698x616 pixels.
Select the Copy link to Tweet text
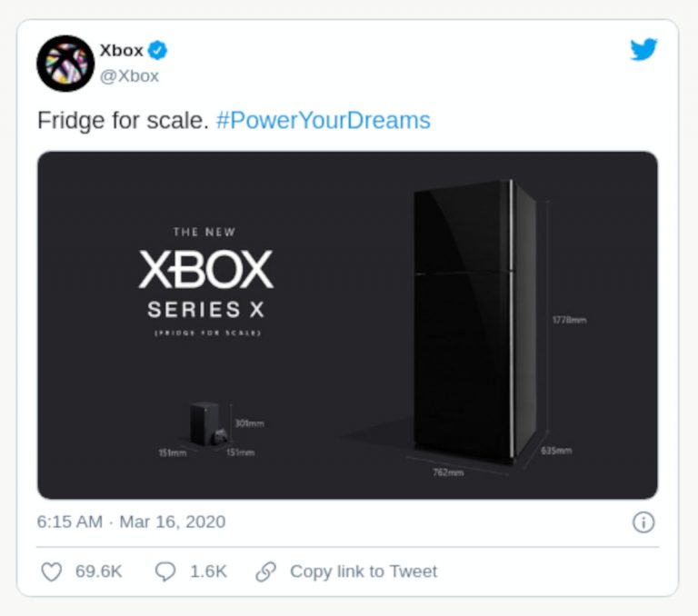(x=363, y=571)
